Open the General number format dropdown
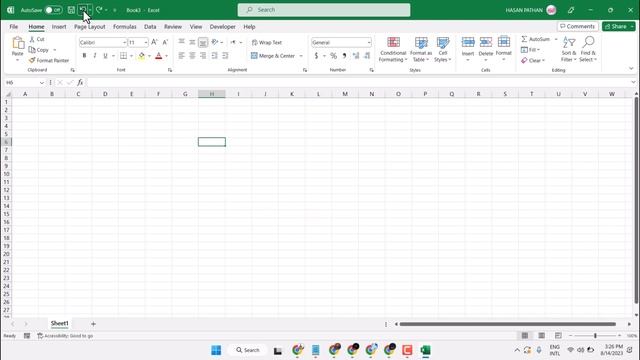The height and width of the screenshot is (360, 640). [x=369, y=42]
